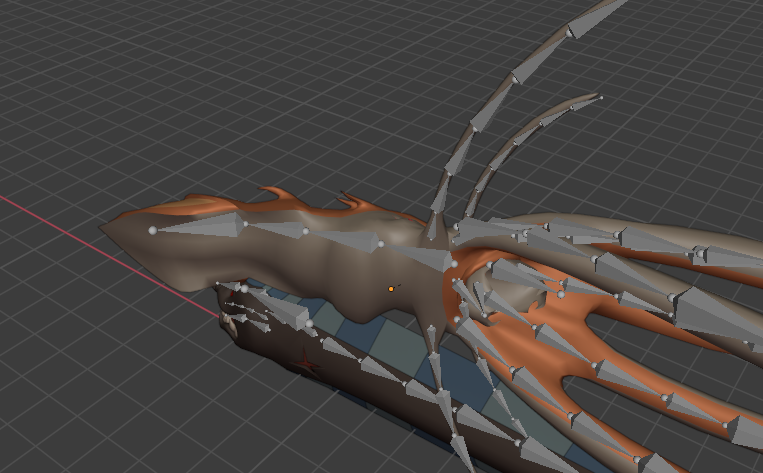763x473 pixels.
Task: Click the joint sphere at the snout end of spine
Action: [153, 230]
